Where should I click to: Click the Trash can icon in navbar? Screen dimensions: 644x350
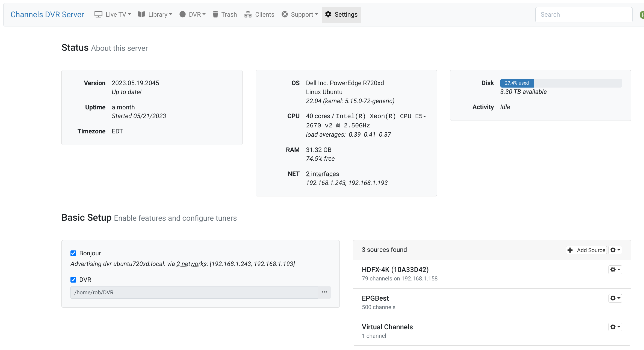click(215, 14)
